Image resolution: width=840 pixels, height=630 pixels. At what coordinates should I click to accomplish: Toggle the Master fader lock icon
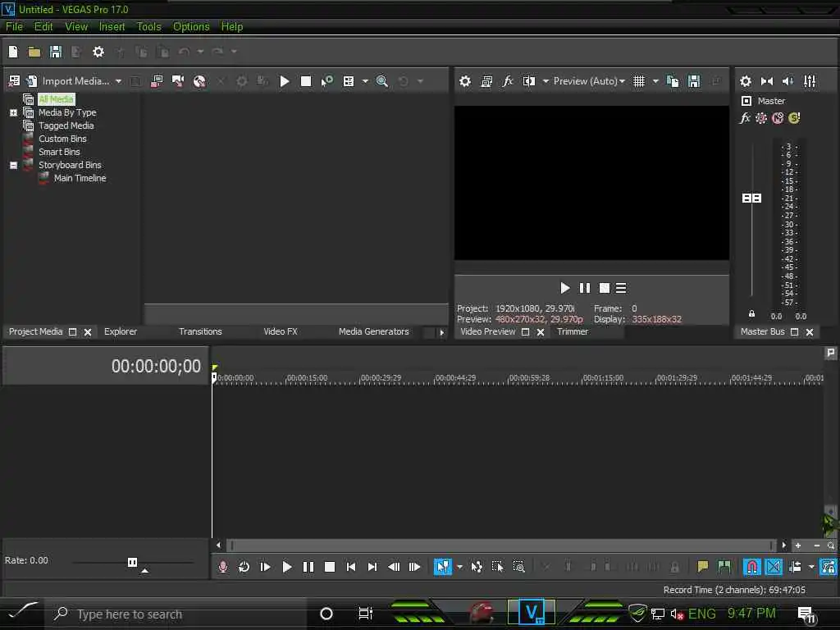point(751,314)
